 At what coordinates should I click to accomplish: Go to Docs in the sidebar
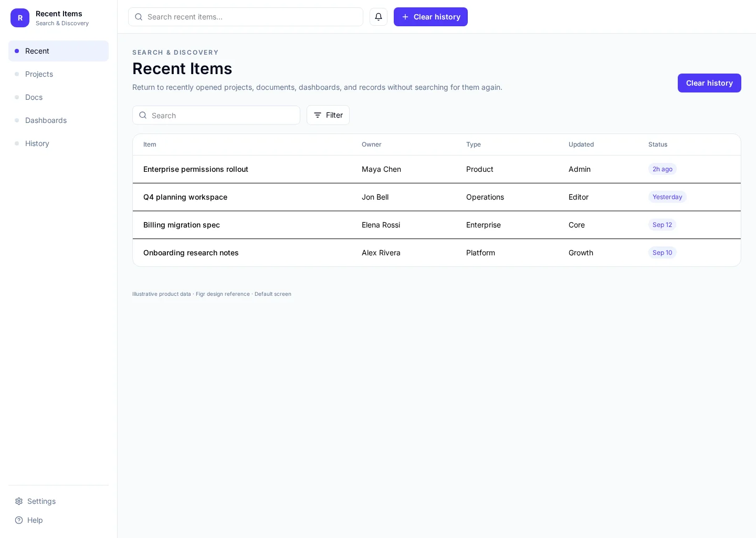pos(58,97)
